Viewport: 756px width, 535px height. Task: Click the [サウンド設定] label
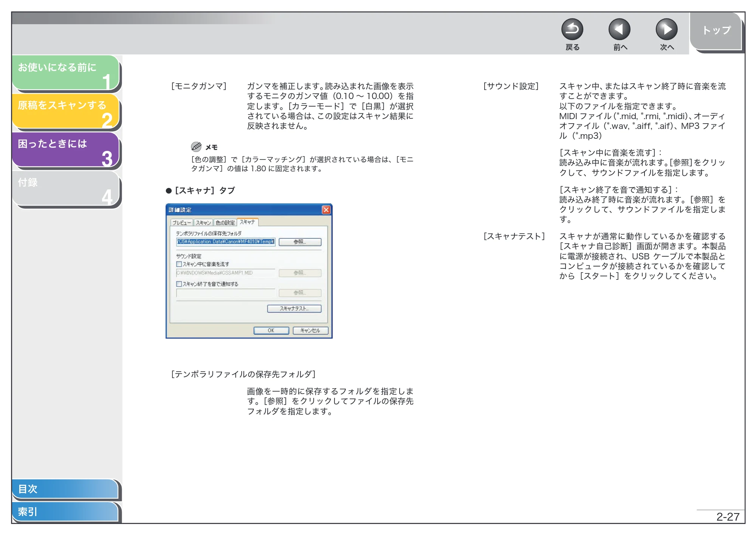pyautogui.click(x=511, y=86)
